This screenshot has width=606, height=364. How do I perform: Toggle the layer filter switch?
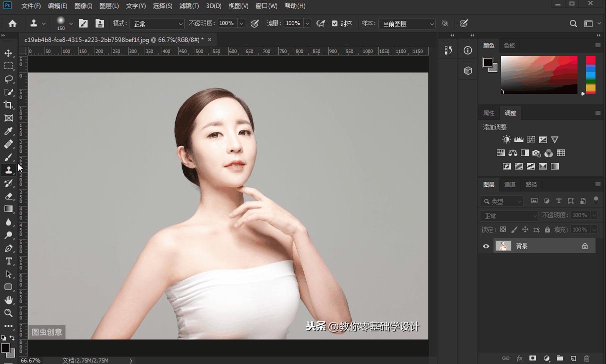click(x=595, y=200)
